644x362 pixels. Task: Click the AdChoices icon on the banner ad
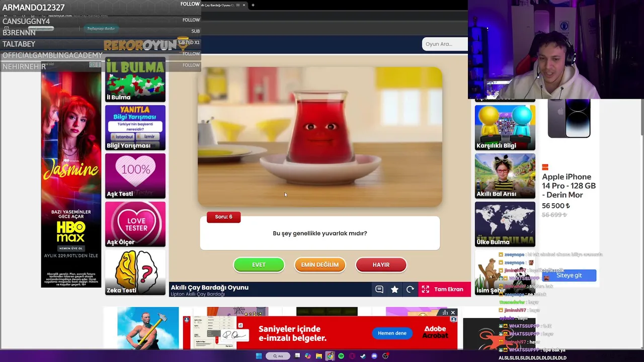coord(445,313)
